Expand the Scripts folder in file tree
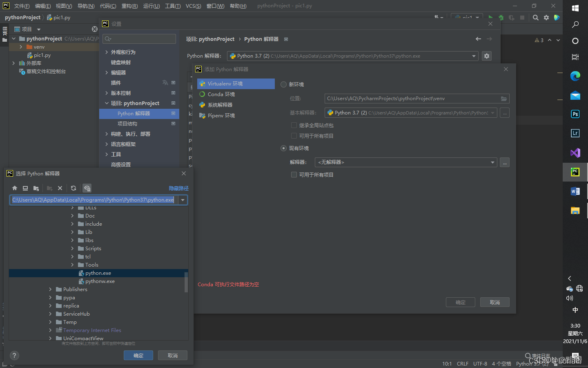 coord(72,249)
